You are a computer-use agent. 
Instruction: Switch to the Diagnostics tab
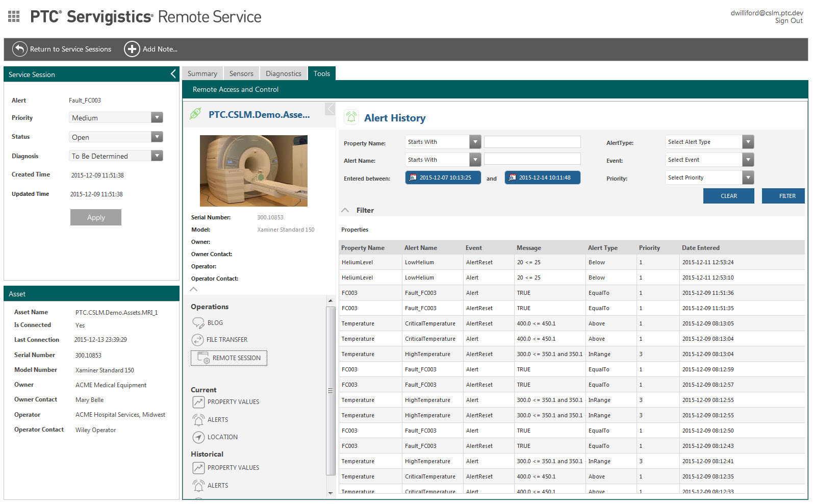[284, 73]
